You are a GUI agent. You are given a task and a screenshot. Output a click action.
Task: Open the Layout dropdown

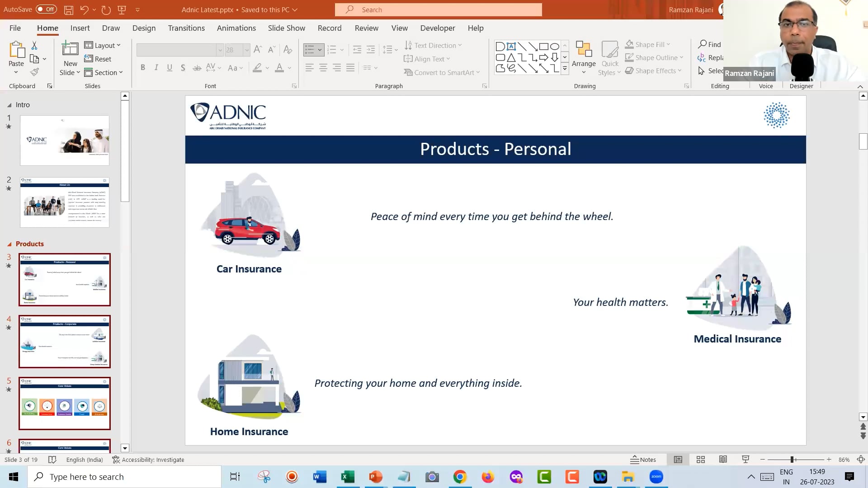(x=103, y=45)
